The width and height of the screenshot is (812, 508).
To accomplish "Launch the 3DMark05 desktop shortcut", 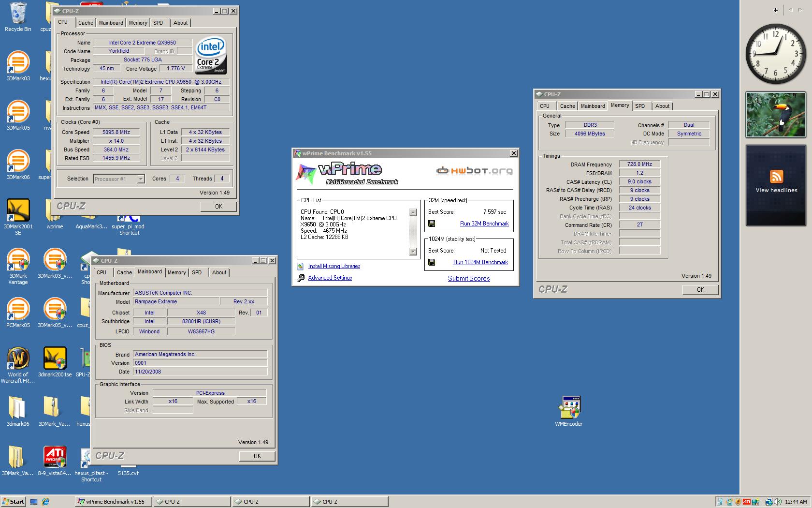I will (x=18, y=115).
